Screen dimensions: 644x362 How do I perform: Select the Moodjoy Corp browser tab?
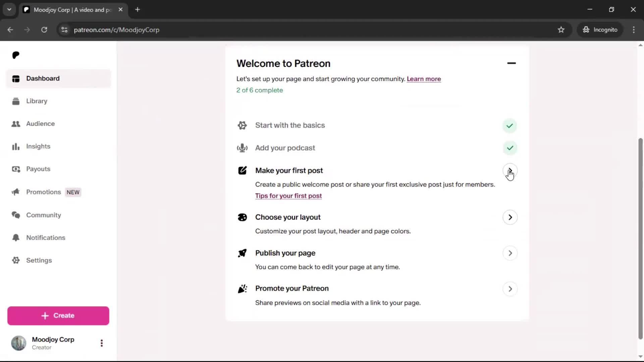tap(73, 10)
